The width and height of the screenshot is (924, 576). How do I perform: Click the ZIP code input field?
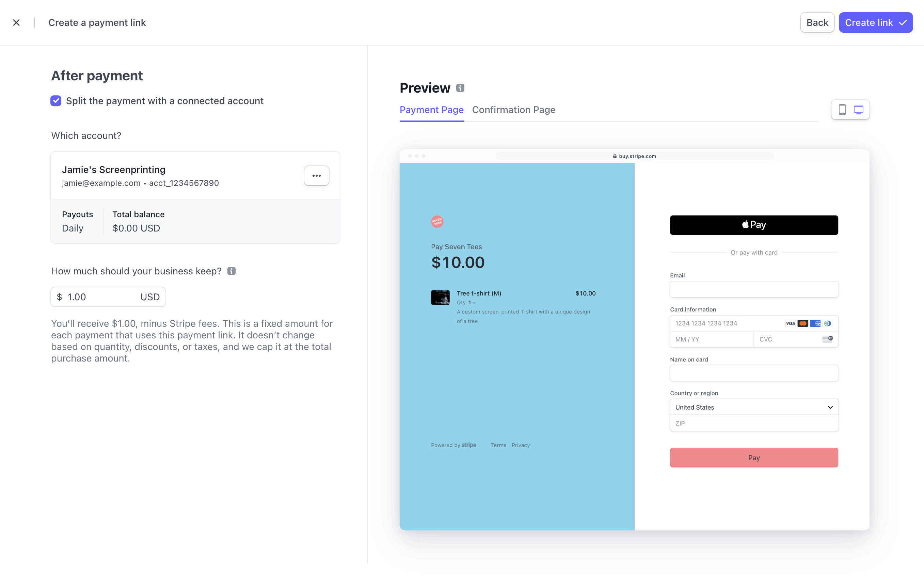[x=754, y=423]
